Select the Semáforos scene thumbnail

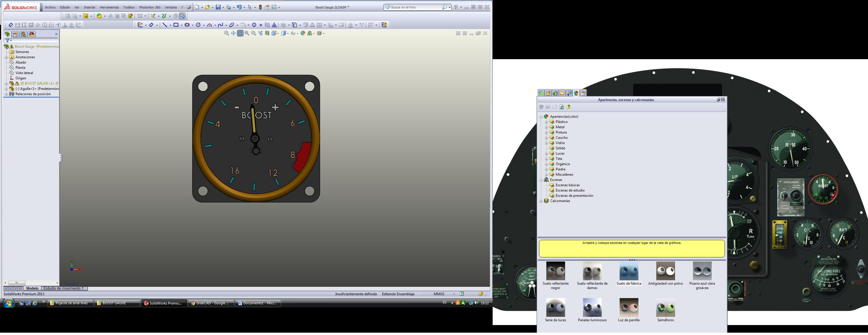tap(665, 307)
